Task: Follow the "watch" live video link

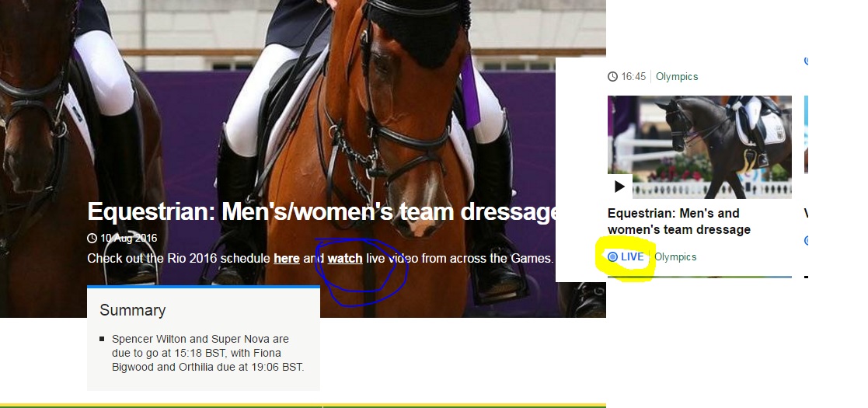Action: pos(345,258)
